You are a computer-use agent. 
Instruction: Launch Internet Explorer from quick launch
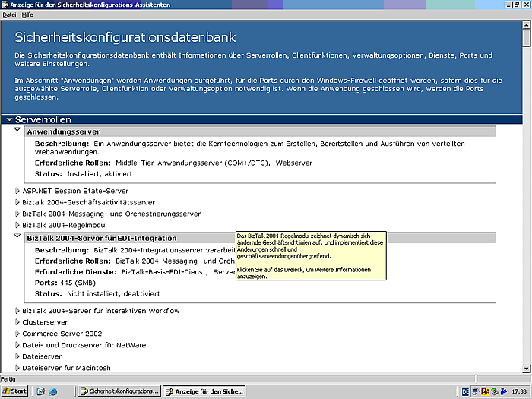pyautogui.click(x=53, y=391)
